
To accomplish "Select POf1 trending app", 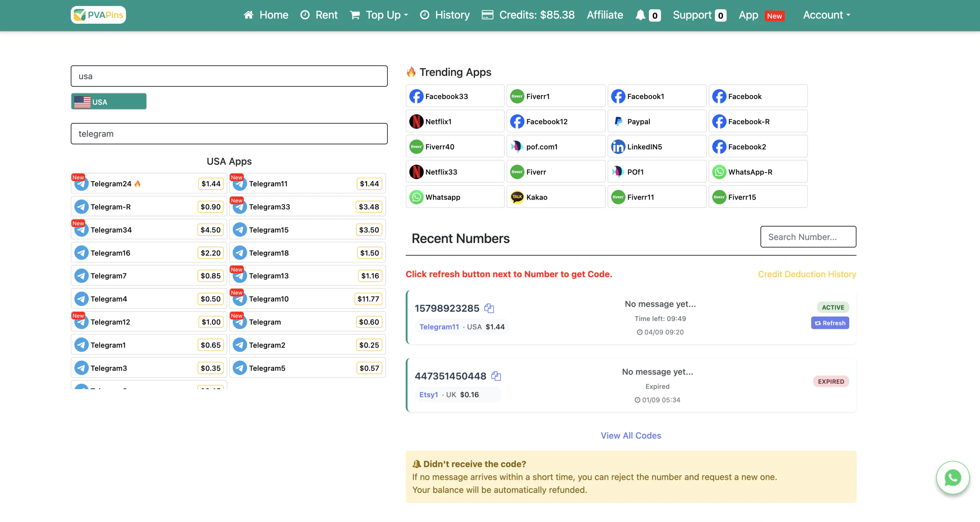I will tap(657, 172).
